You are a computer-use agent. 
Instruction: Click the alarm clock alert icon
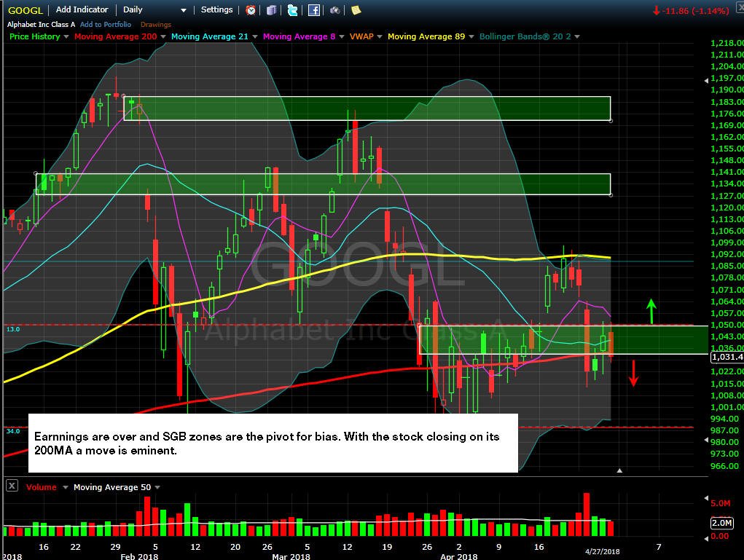251,10
